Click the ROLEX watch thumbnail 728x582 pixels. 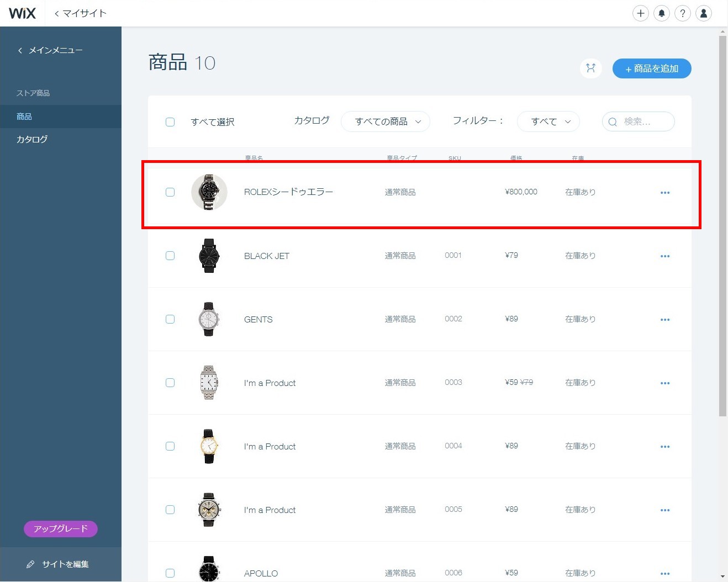click(x=209, y=192)
